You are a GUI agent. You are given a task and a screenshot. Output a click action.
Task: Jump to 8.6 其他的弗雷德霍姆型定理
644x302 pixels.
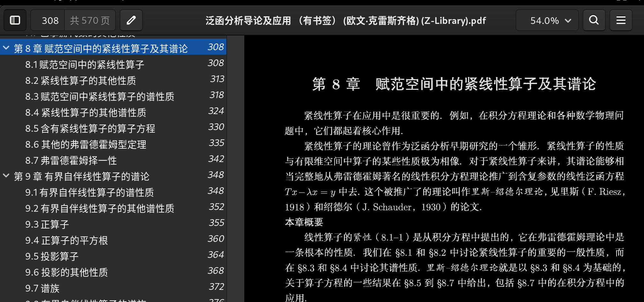point(86,144)
